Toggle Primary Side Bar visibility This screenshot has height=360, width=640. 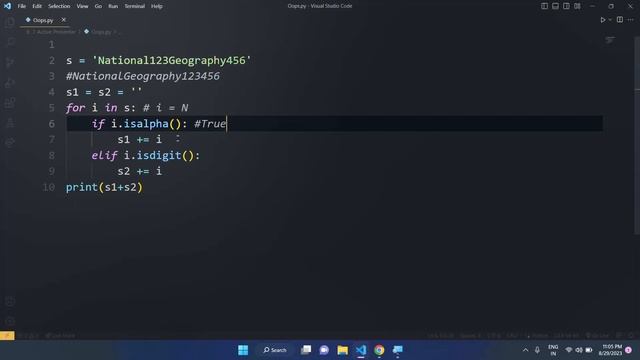[x=544, y=6]
